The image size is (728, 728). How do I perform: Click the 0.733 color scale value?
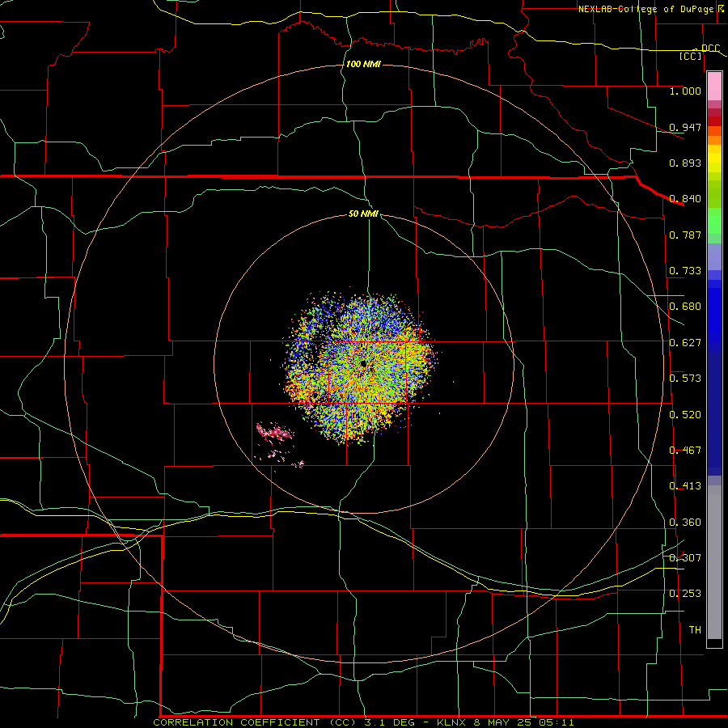[x=685, y=271]
